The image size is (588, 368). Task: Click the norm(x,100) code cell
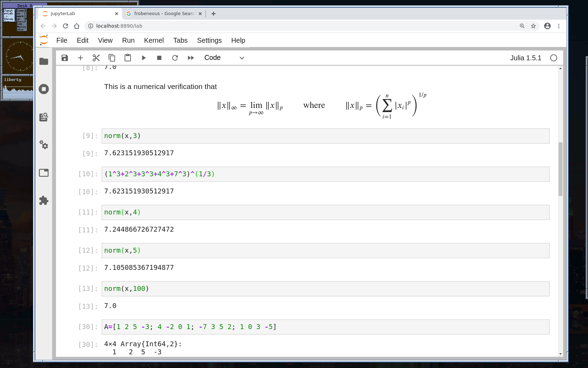click(325, 289)
